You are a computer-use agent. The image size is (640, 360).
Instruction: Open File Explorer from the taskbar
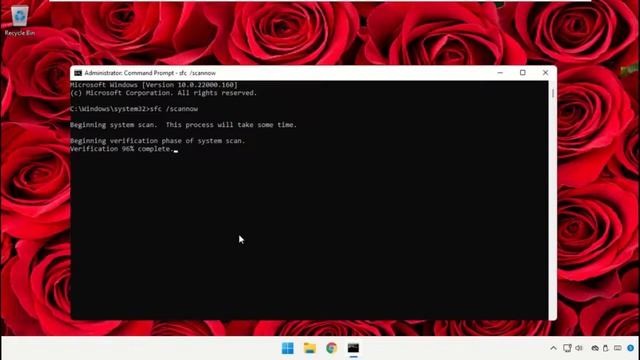[x=310, y=348]
